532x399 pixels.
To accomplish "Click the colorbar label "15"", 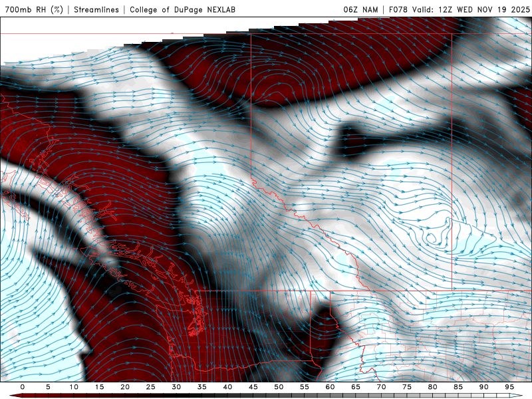I will click(99, 387).
